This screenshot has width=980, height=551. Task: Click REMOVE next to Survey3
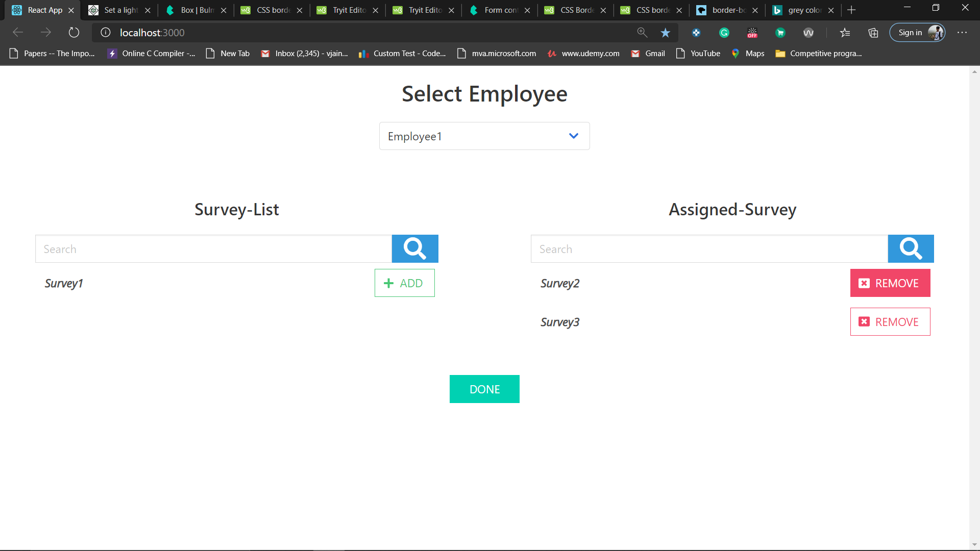890,322
